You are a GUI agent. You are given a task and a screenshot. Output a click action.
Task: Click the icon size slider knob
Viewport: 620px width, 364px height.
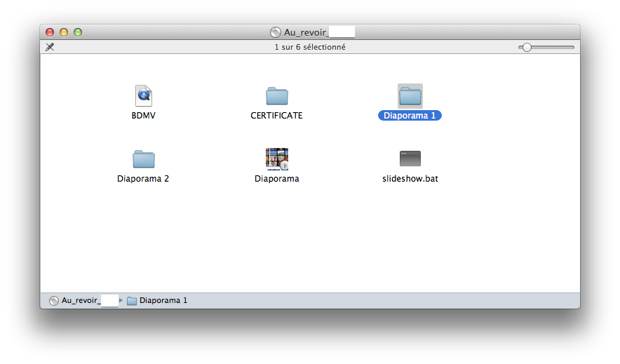click(526, 47)
